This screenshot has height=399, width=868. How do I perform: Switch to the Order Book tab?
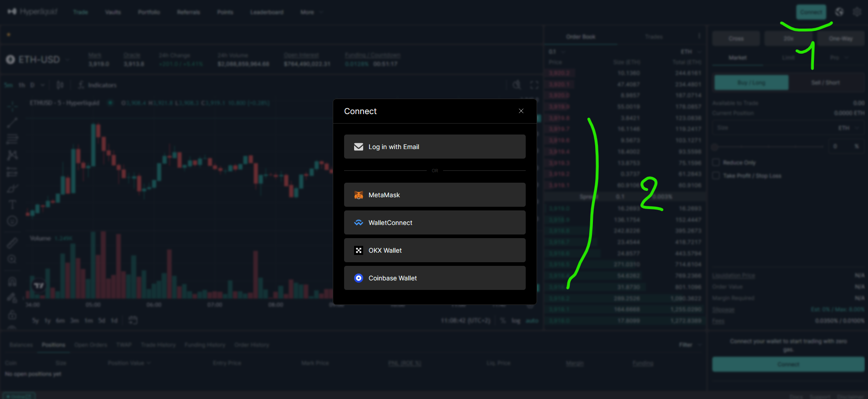coord(581,36)
